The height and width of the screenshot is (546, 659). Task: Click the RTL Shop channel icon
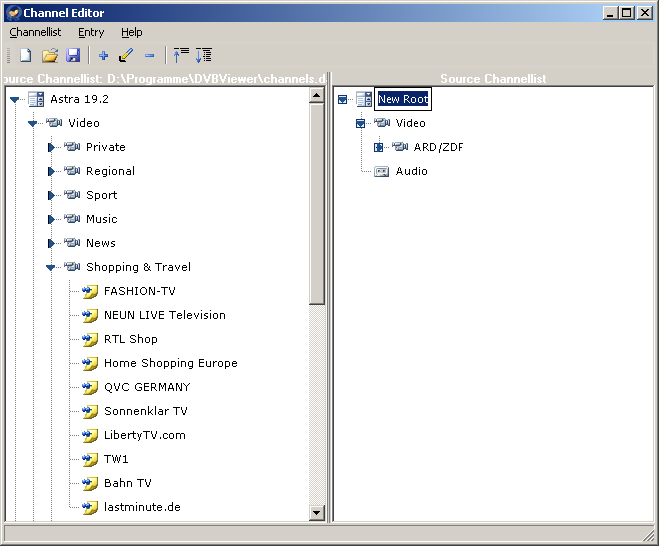click(x=90, y=339)
